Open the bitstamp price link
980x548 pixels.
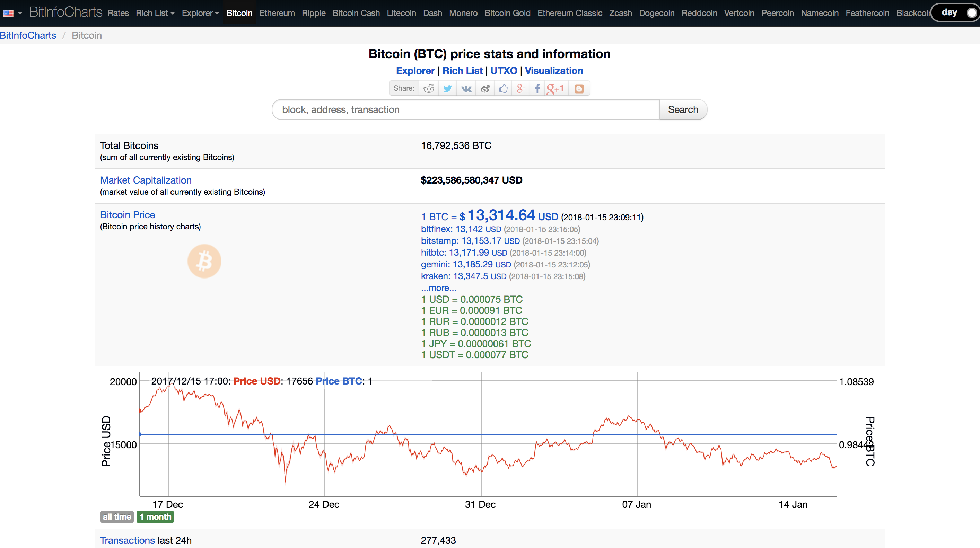click(470, 241)
